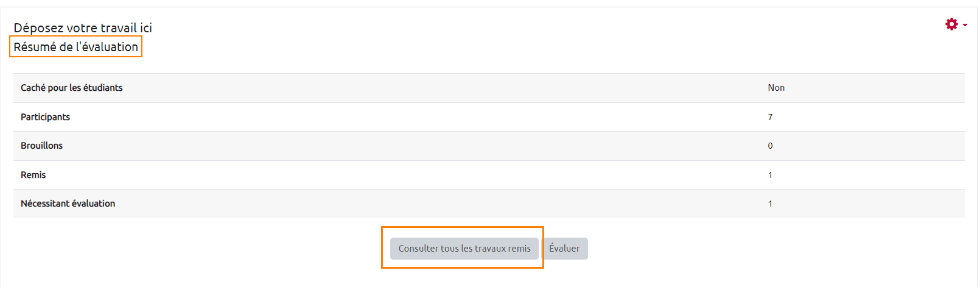Select the Non value for hidden status

tap(776, 88)
